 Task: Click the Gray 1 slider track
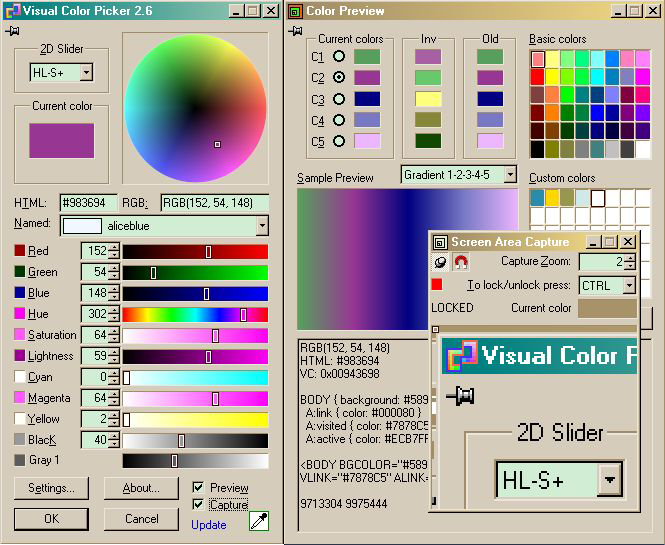pos(195,461)
